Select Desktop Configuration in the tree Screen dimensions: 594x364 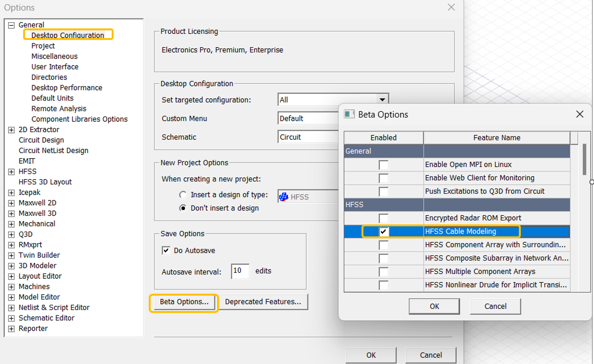[x=68, y=35]
